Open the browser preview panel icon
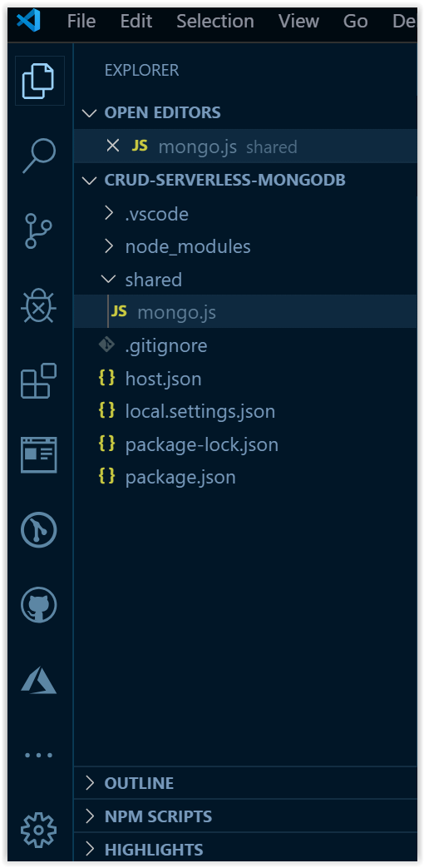424x868 pixels. 39,455
